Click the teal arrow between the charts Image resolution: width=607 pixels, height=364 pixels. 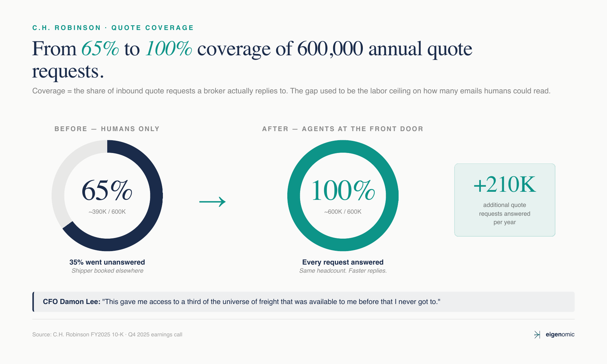(212, 202)
